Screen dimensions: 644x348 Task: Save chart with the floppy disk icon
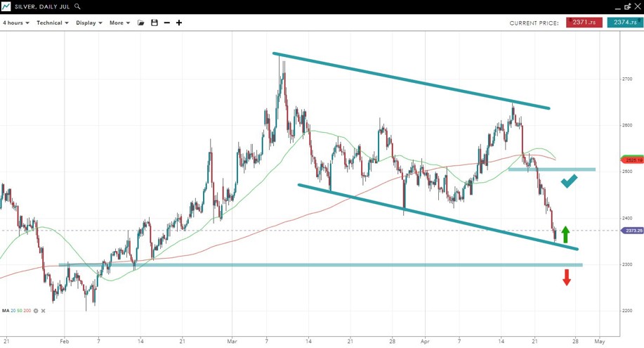(x=155, y=22)
